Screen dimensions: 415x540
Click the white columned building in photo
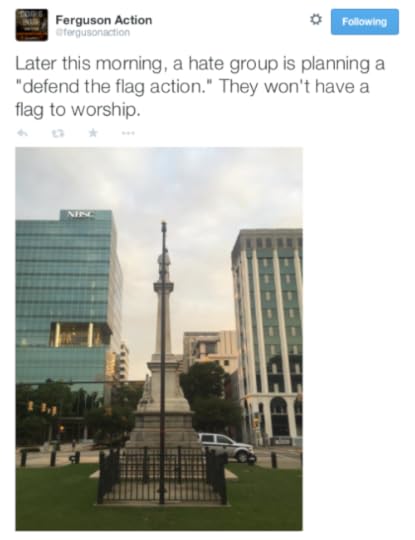pyautogui.click(x=267, y=336)
